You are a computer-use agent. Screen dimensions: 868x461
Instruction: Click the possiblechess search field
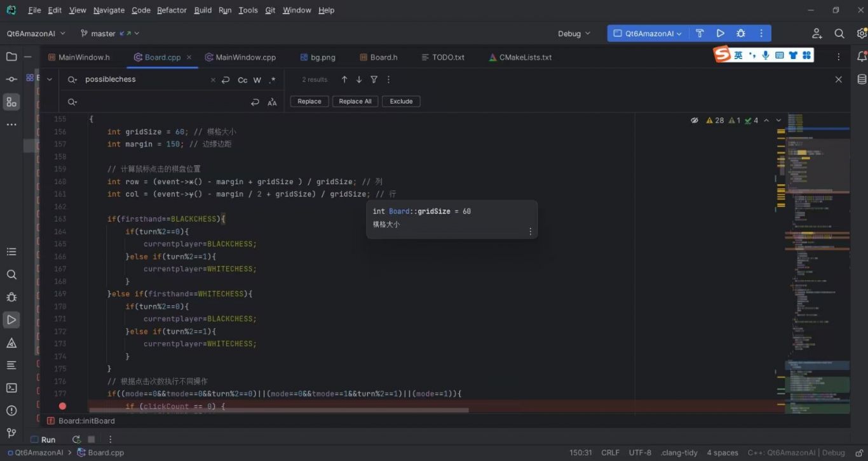pos(145,80)
